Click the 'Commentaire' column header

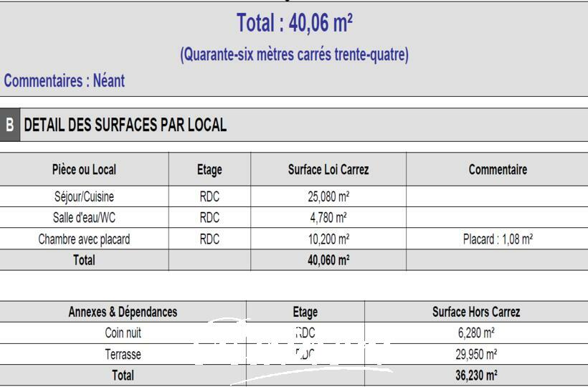point(498,169)
